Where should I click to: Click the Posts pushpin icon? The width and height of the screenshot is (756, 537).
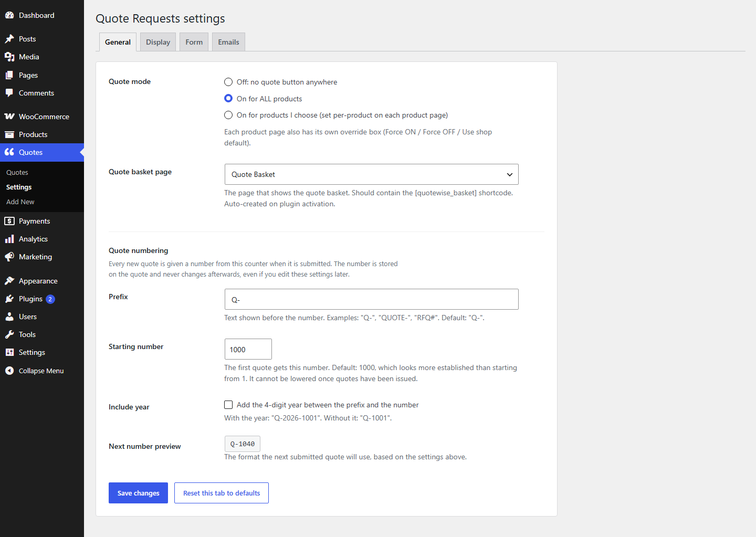(9, 39)
